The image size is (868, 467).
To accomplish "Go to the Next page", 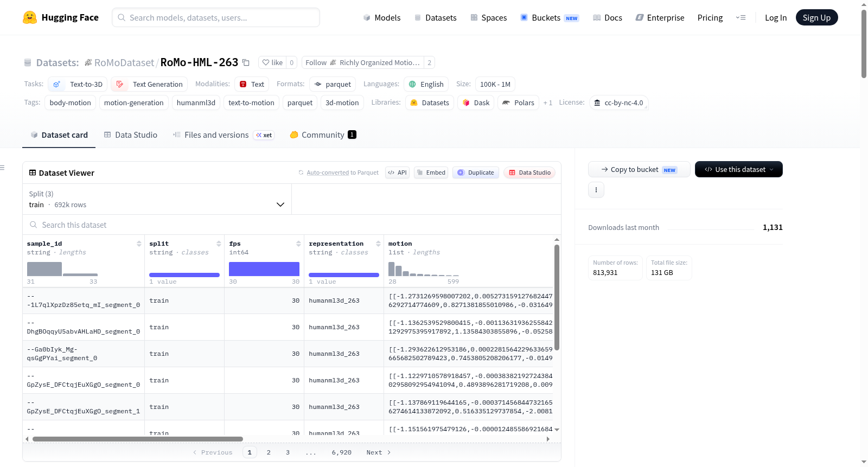I will point(379,452).
